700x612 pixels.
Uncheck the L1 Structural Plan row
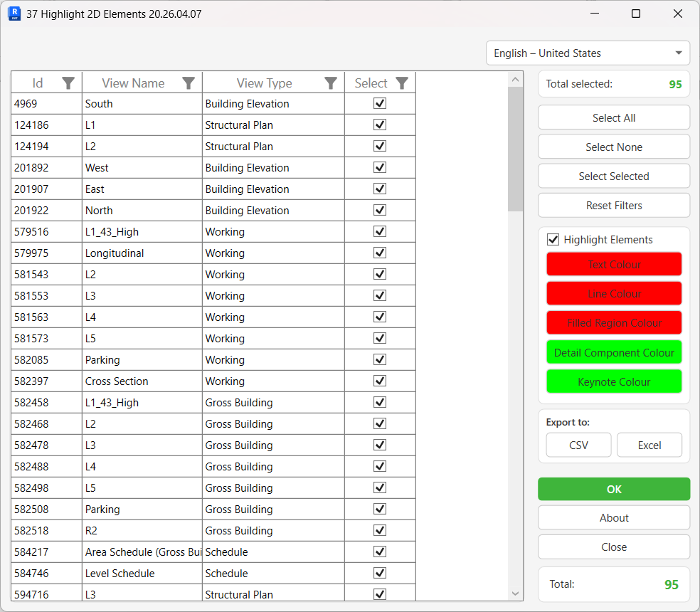tap(379, 125)
